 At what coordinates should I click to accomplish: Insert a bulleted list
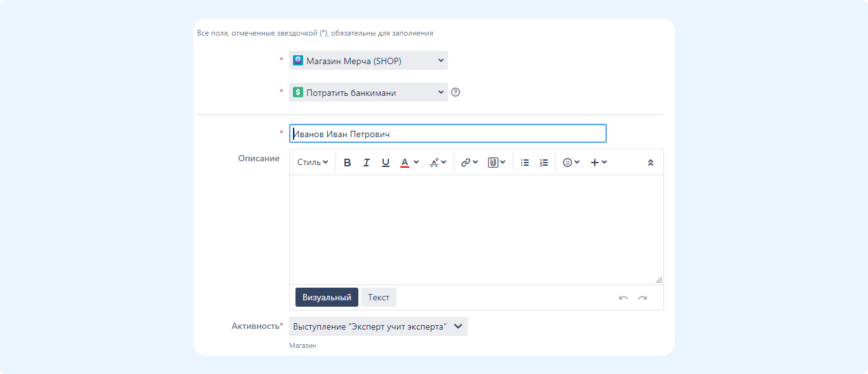coord(525,163)
